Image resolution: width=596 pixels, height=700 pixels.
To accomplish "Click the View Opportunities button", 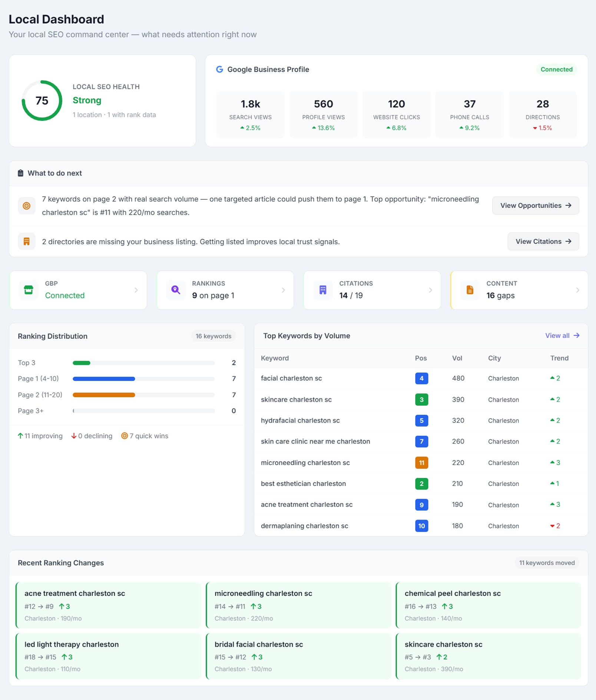I will pos(536,205).
